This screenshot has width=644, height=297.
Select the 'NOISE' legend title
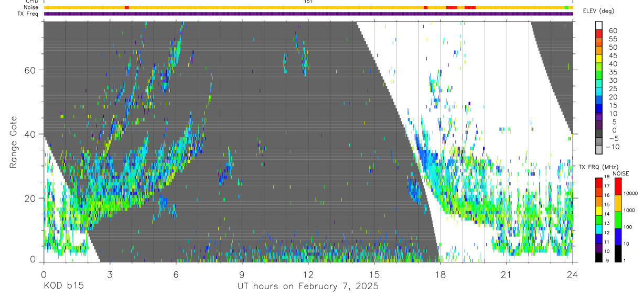click(x=621, y=173)
